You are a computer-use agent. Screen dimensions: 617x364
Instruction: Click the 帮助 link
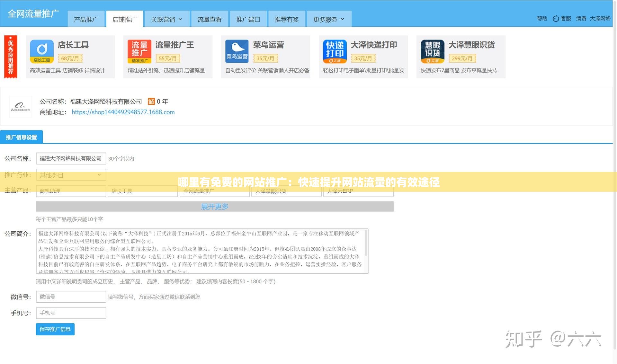(x=542, y=19)
